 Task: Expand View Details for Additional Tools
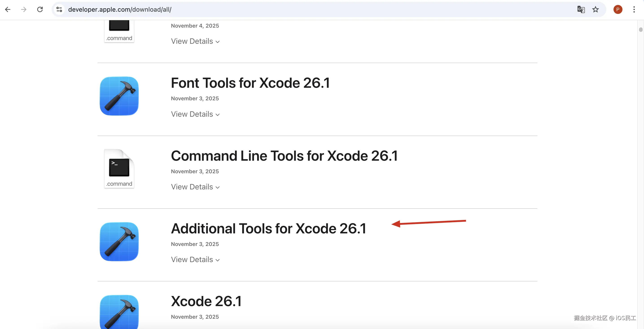point(195,260)
